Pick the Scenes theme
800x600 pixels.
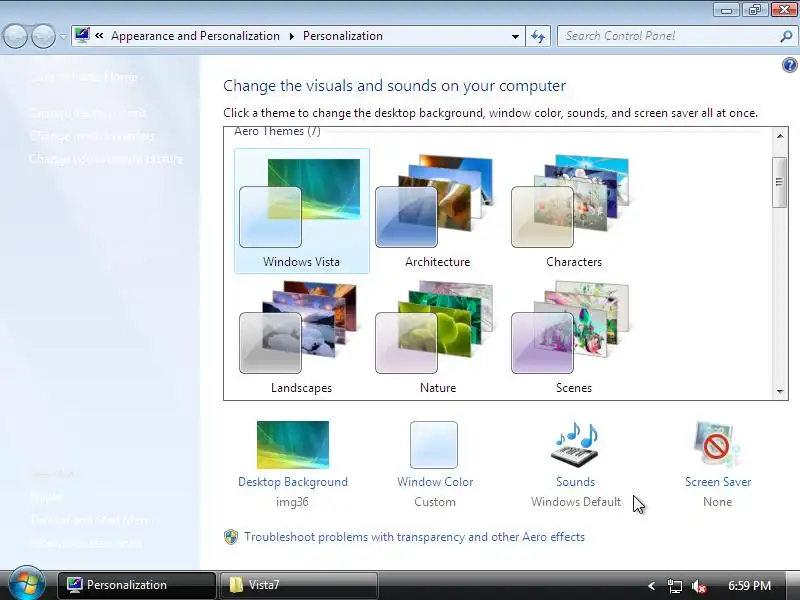tap(573, 337)
